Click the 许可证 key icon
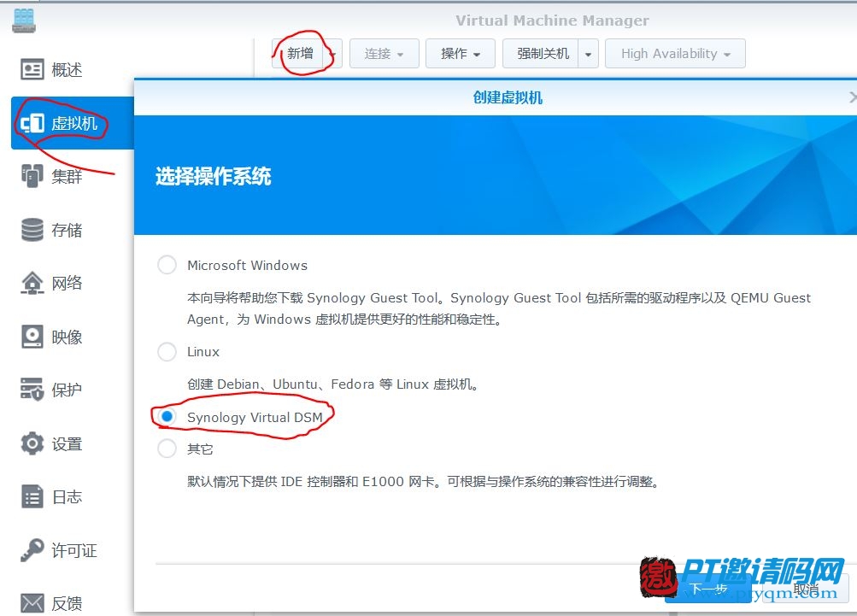 pyautogui.click(x=32, y=550)
